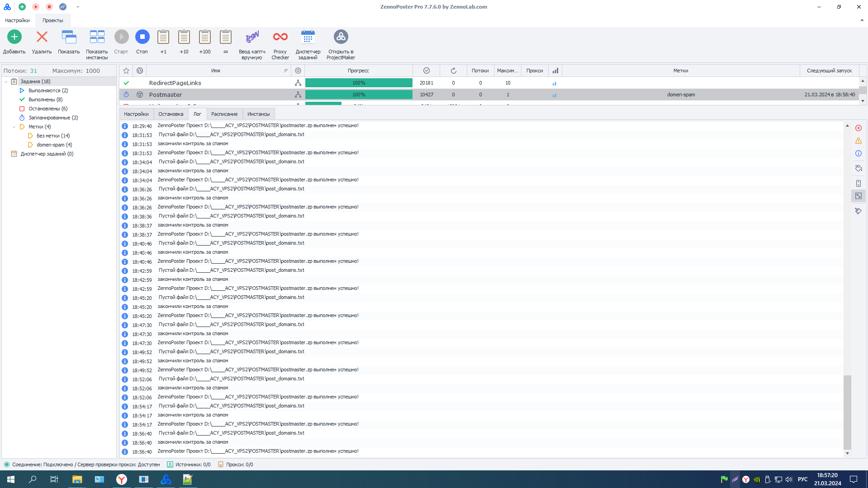This screenshot has width=868, height=488.
Task: Click the RedirectPageLinks 100% progress bar
Action: (x=359, y=83)
